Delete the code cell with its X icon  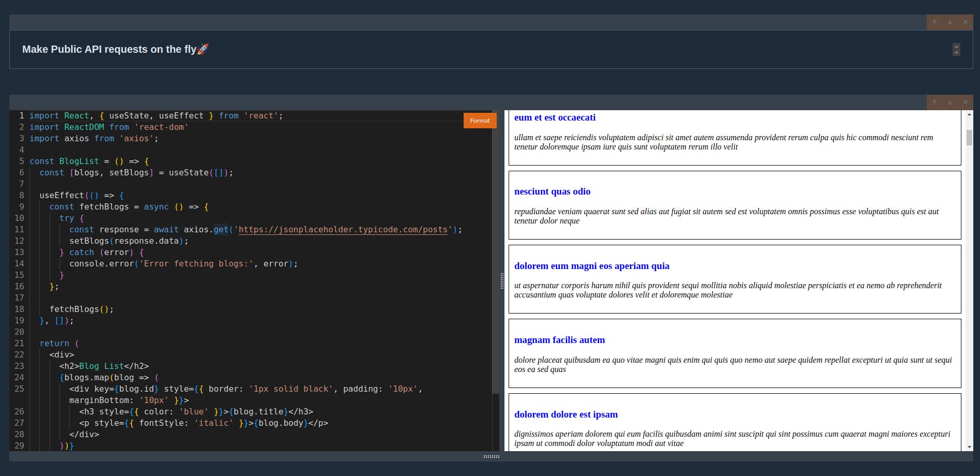[x=965, y=102]
